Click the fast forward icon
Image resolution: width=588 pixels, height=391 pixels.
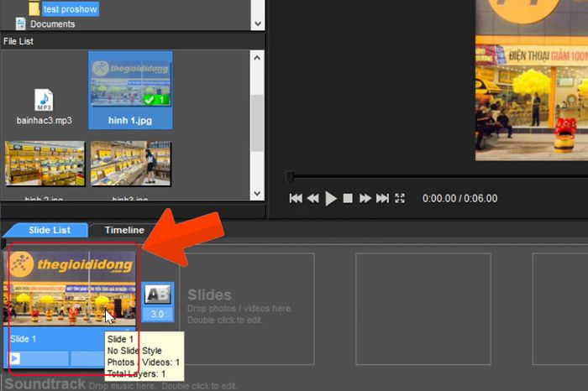click(x=365, y=198)
